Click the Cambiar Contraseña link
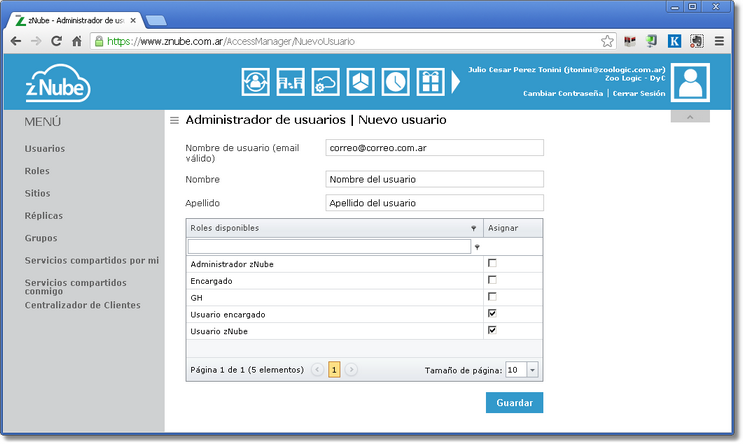The width and height of the screenshot is (743, 444). 563,93
